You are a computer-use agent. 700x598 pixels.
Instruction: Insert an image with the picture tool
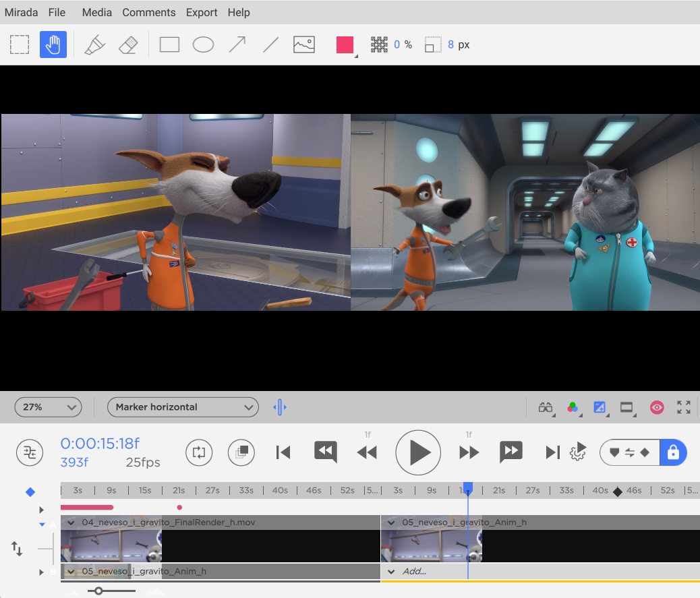coord(304,44)
